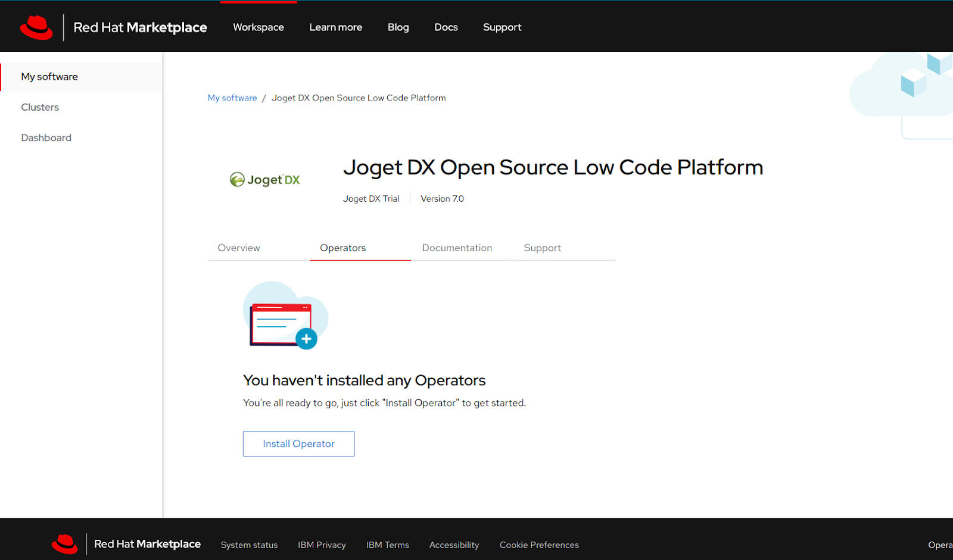Screen dimensions: 953x560
Task: Open the Support tab under product title
Action: 565,248
